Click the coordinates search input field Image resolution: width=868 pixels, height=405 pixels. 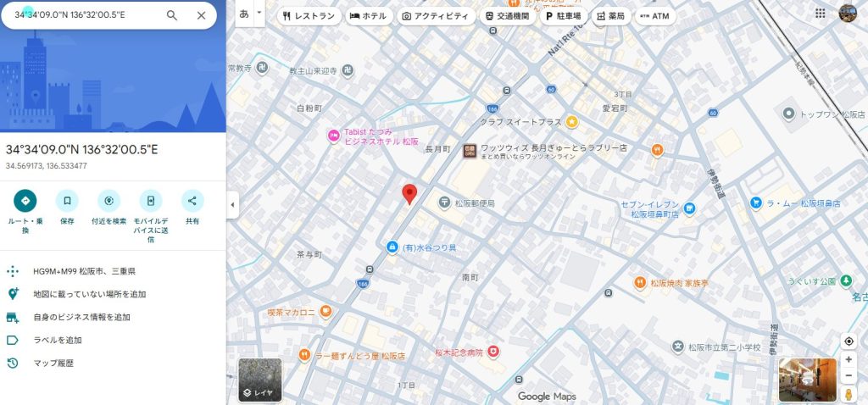pos(85,15)
